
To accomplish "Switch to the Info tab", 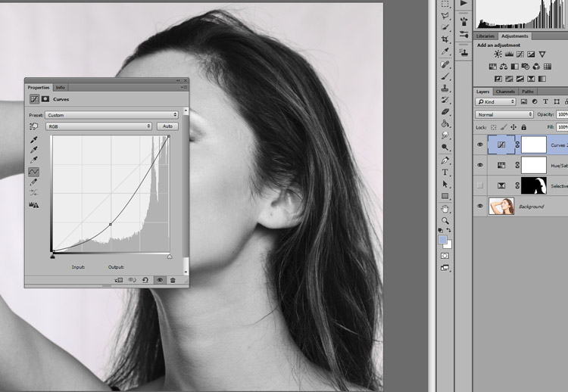I will (x=60, y=88).
